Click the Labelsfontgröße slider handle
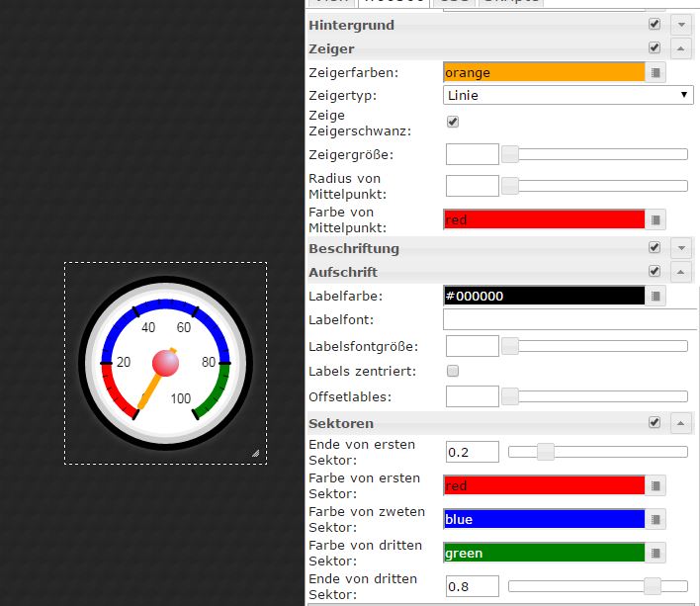 (x=510, y=346)
